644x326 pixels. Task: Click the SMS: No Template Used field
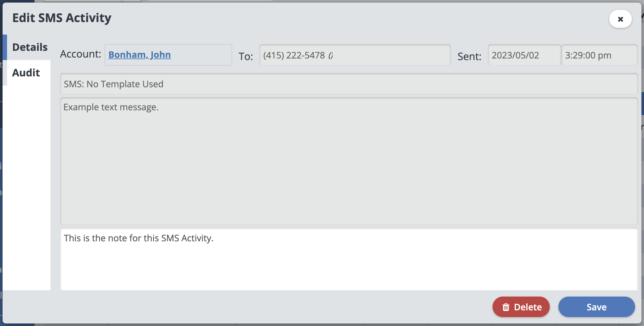pyautogui.click(x=349, y=84)
